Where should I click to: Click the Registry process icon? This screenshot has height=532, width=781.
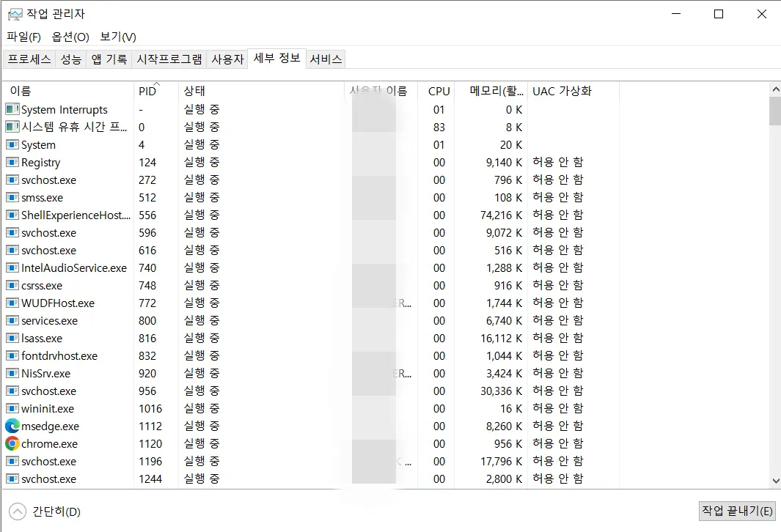click(x=12, y=162)
